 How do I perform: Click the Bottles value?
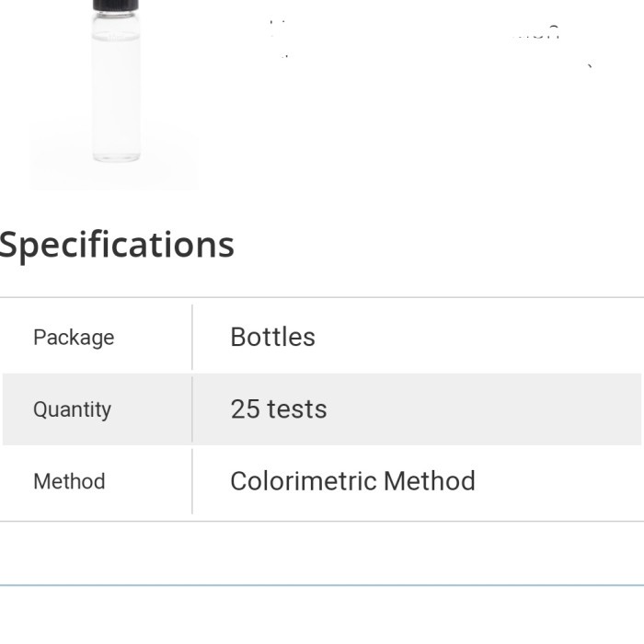coord(272,337)
